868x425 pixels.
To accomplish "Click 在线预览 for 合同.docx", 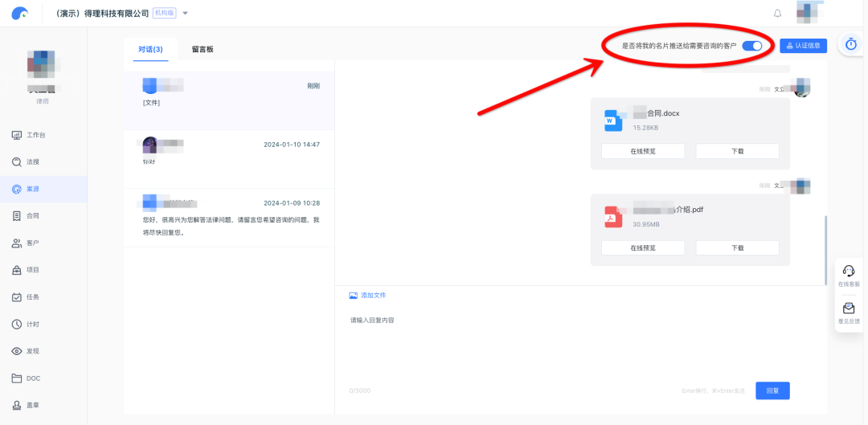I will tap(643, 151).
